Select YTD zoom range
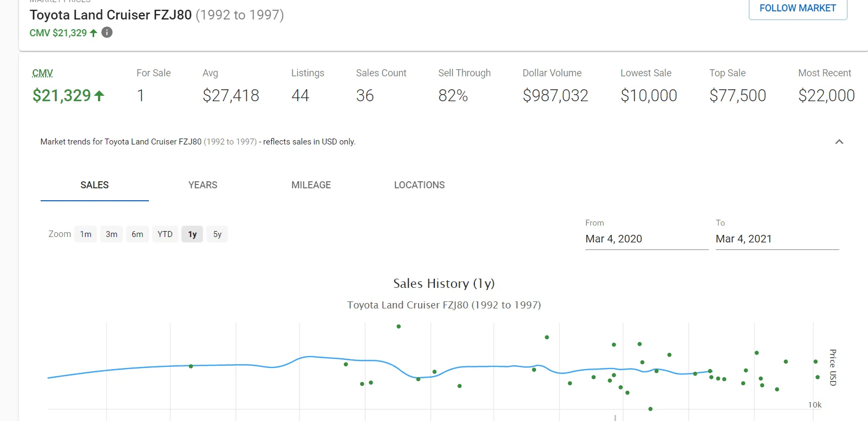Image resolution: width=868 pixels, height=421 pixels. click(165, 234)
